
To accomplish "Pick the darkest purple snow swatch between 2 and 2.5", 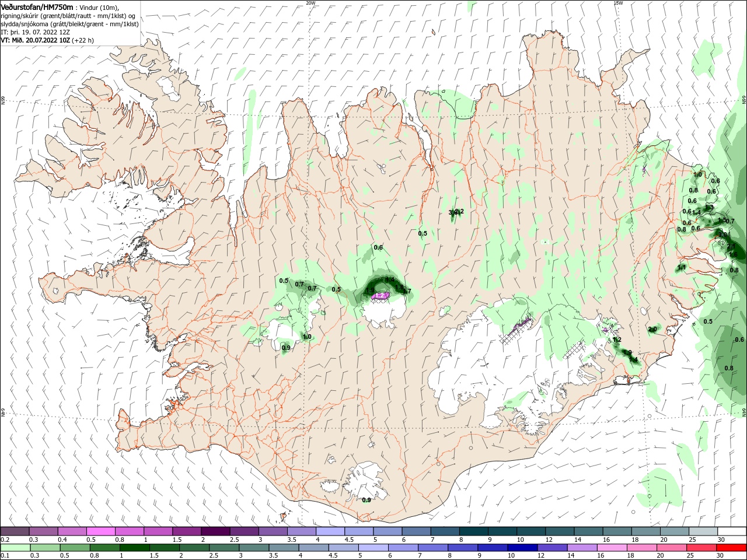I will coord(215,531).
